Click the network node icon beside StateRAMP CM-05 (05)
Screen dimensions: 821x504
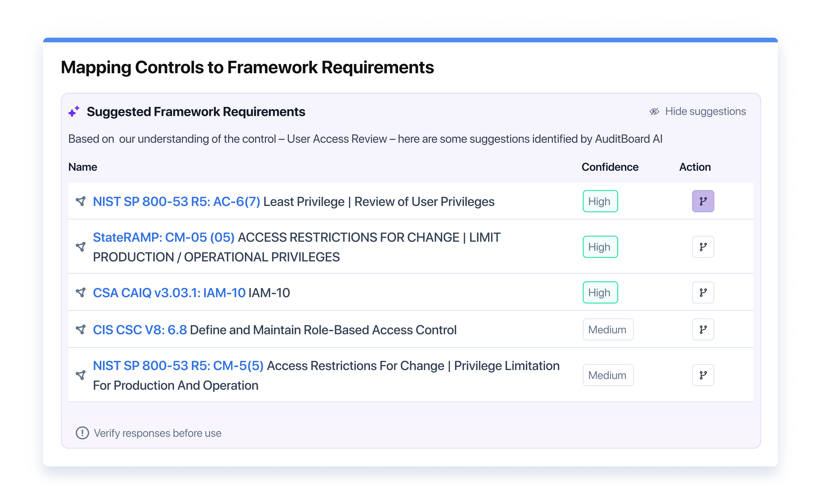click(81, 247)
